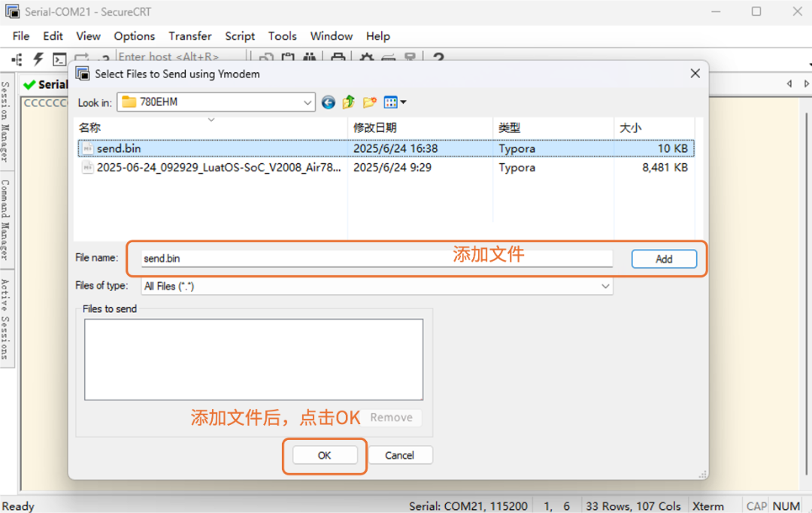Click the NUM indicator in the status bar
The width and height of the screenshot is (812, 513).
click(x=786, y=505)
